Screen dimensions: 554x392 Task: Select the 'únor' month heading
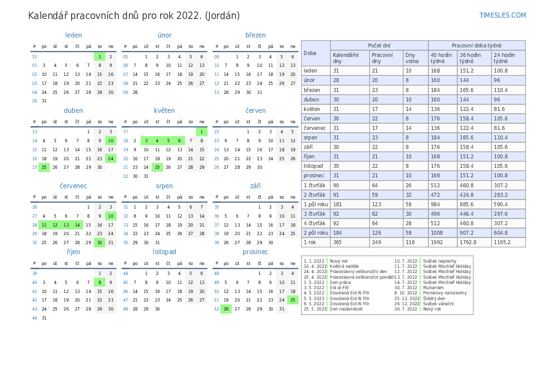click(164, 35)
